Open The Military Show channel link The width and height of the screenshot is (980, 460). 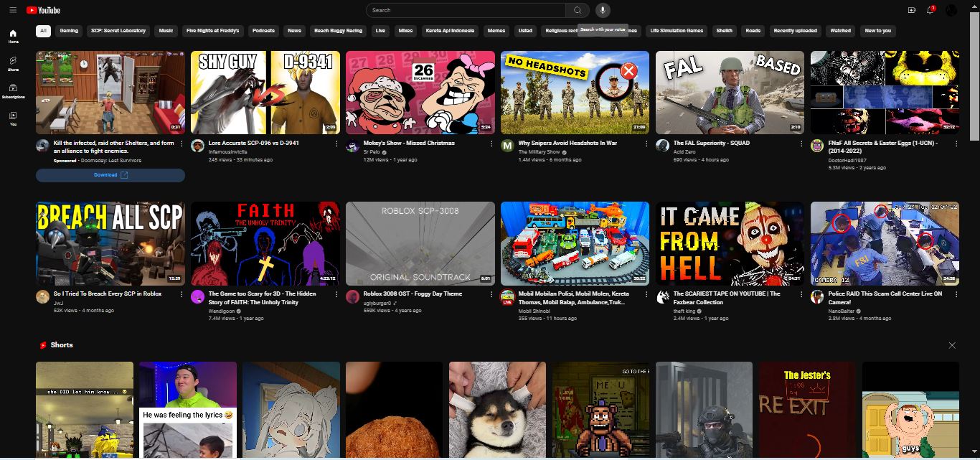pos(539,152)
